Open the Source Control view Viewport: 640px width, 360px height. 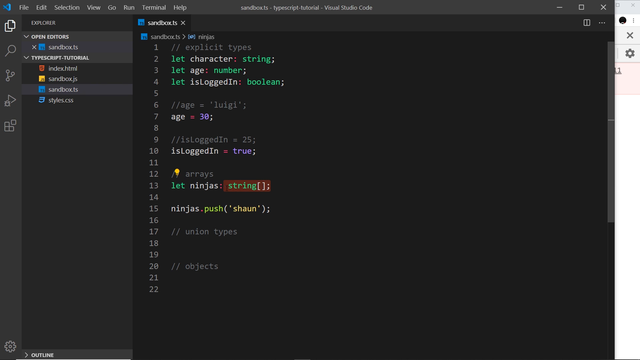[10, 76]
